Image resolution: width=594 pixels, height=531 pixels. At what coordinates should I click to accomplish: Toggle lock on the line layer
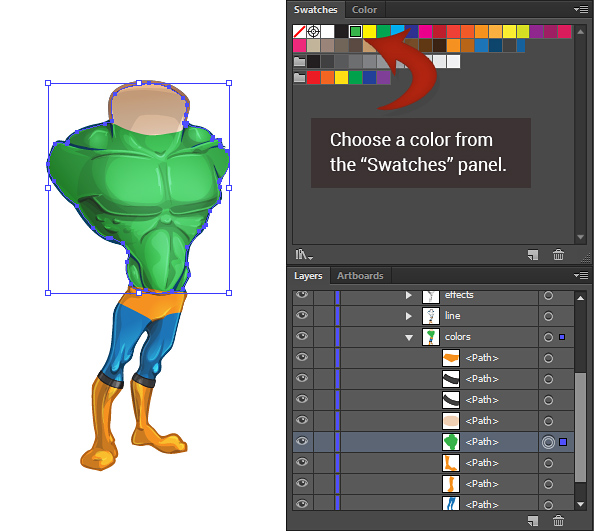pyautogui.click(x=323, y=316)
